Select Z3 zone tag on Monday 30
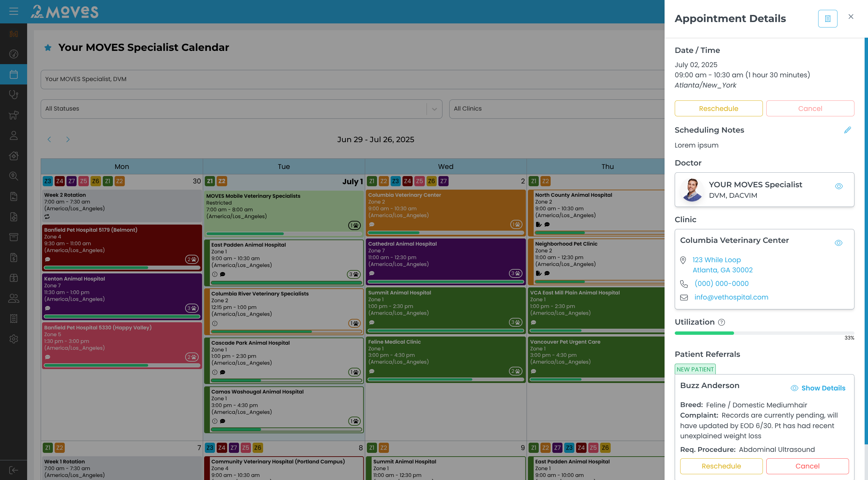 click(x=48, y=181)
